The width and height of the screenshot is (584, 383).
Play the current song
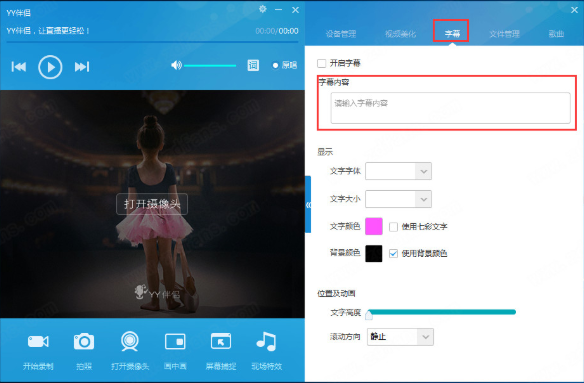[x=50, y=67]
